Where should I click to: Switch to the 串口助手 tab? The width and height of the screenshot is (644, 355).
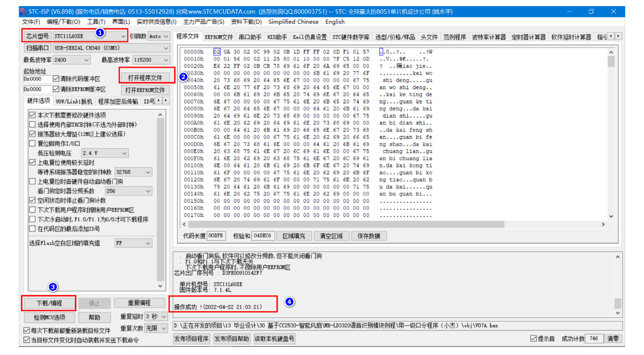[x=250, y=37]
